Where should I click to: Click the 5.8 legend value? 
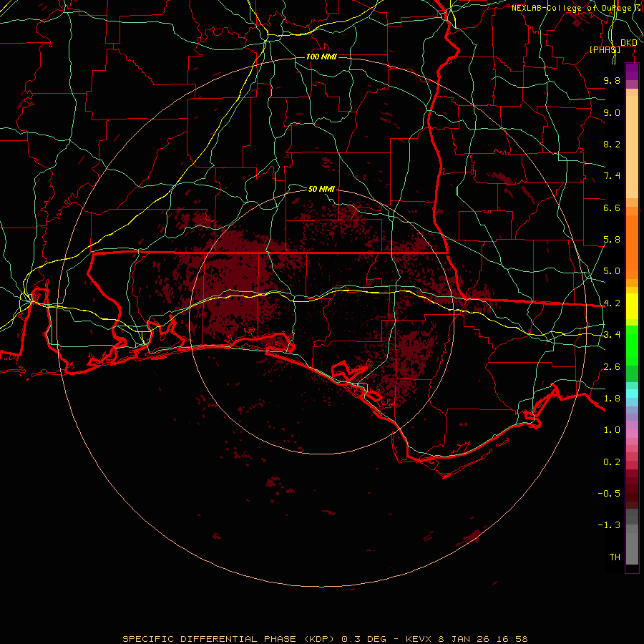point(612,240)
